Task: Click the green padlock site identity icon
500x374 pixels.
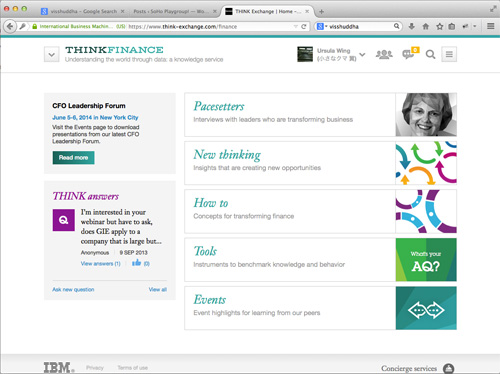Action: pyautogui.click(x=35, y=26)
